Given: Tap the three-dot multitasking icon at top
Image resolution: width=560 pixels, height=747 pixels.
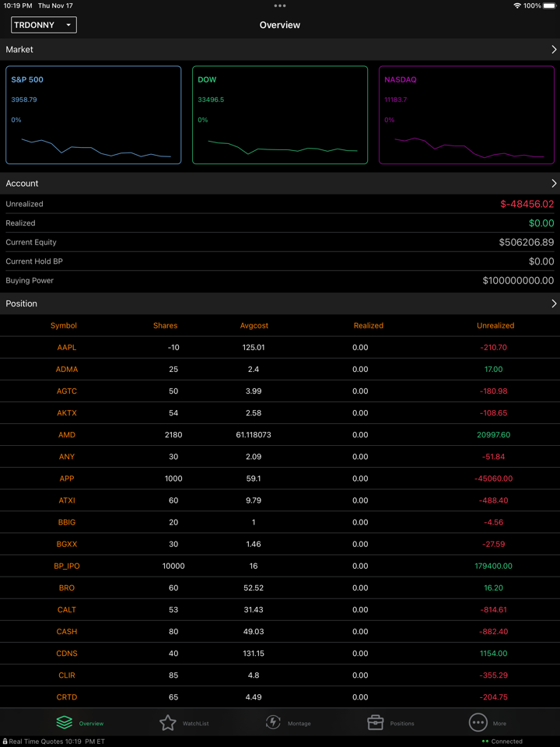Looking at the screenshot, I should pos(280,5).
